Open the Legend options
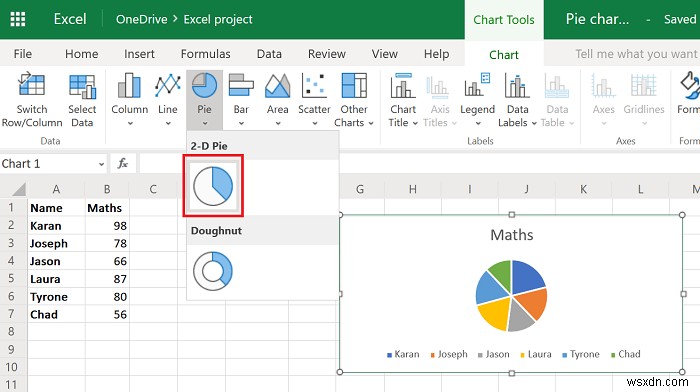Image resolution: width=700 pixels, height=392 pixels. coord(477,100)
